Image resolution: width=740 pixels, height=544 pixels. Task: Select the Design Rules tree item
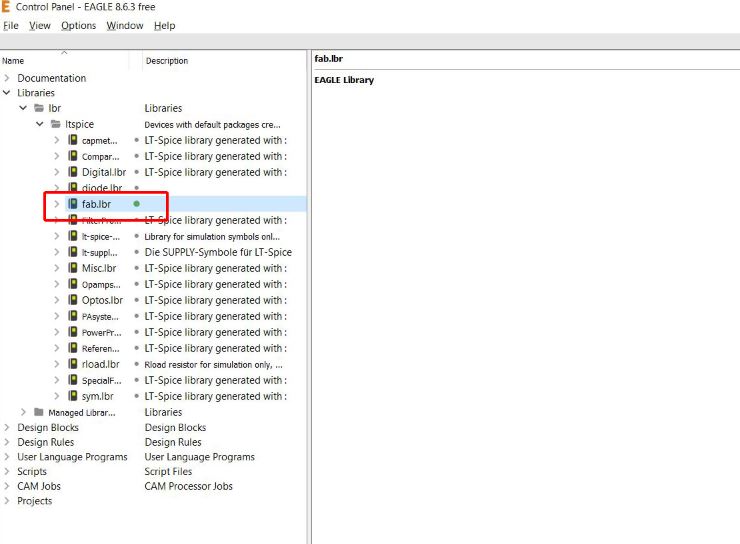click(x=46, y=442)
